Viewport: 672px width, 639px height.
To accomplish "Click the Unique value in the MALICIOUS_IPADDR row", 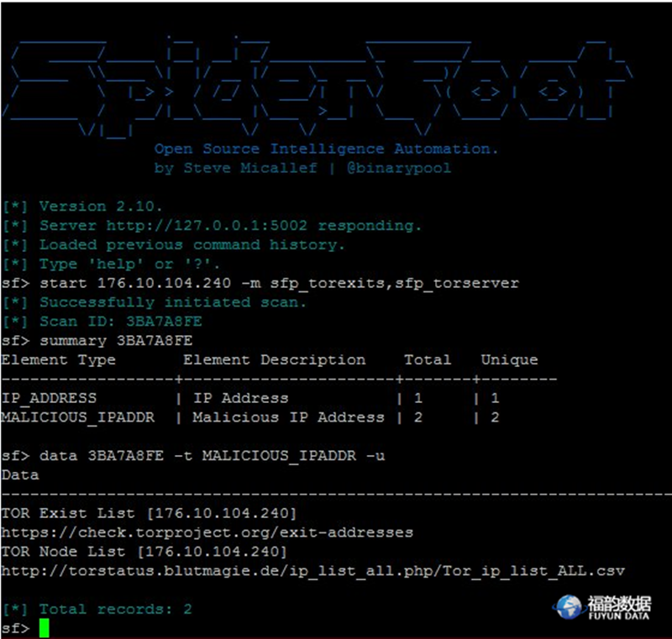I will tap(495, 417).
